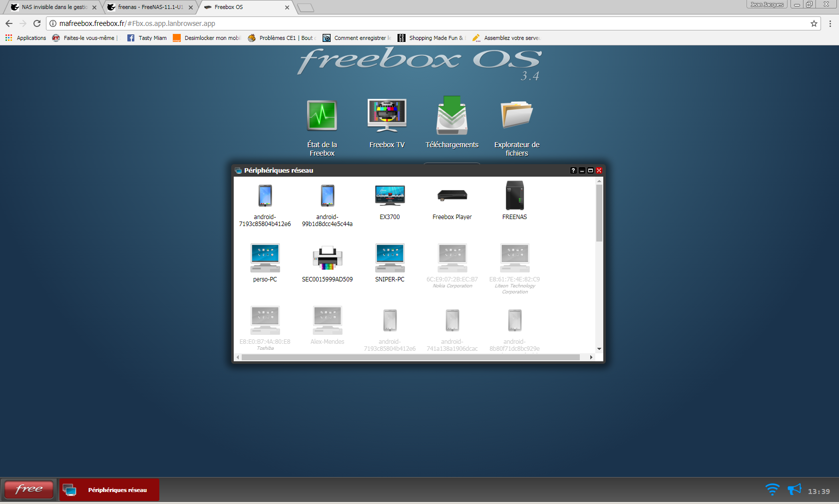Select the Freebox Player device icon
Viewport: 839px width, 504px height.
click(452, 195)
